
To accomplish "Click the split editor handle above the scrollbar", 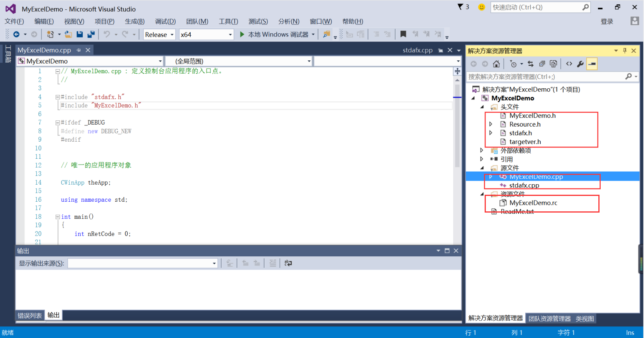I will point(458,71).
